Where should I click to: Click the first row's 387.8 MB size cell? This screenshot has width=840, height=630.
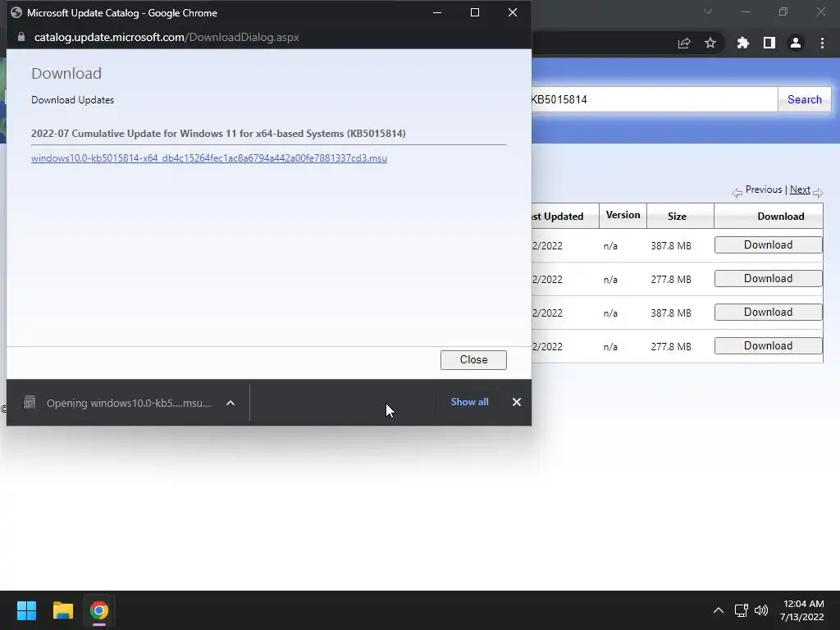[671, 246]
